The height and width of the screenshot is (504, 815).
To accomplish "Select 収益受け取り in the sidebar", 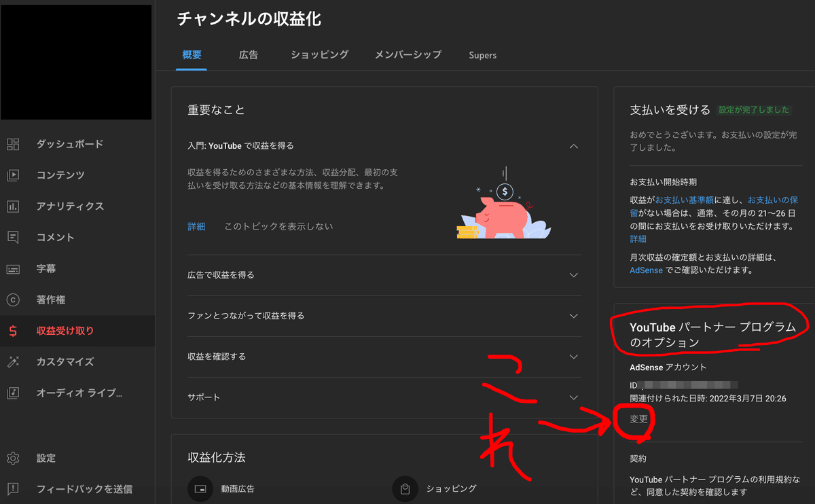I will (65, 331).
